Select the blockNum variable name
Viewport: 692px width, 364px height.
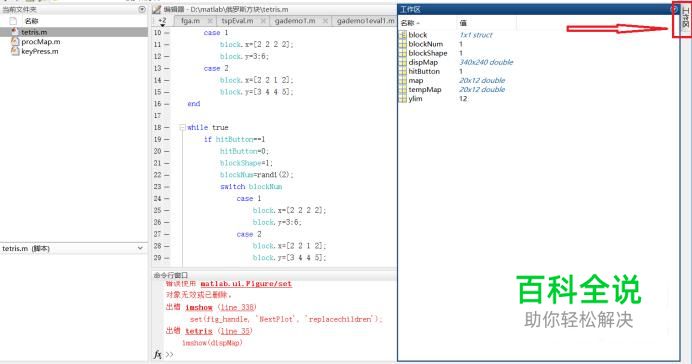[425, 44]
